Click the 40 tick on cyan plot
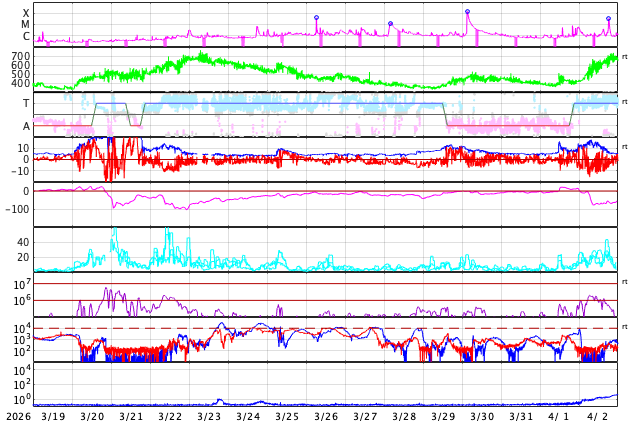The image size is (634, 424). coord(22,242)
